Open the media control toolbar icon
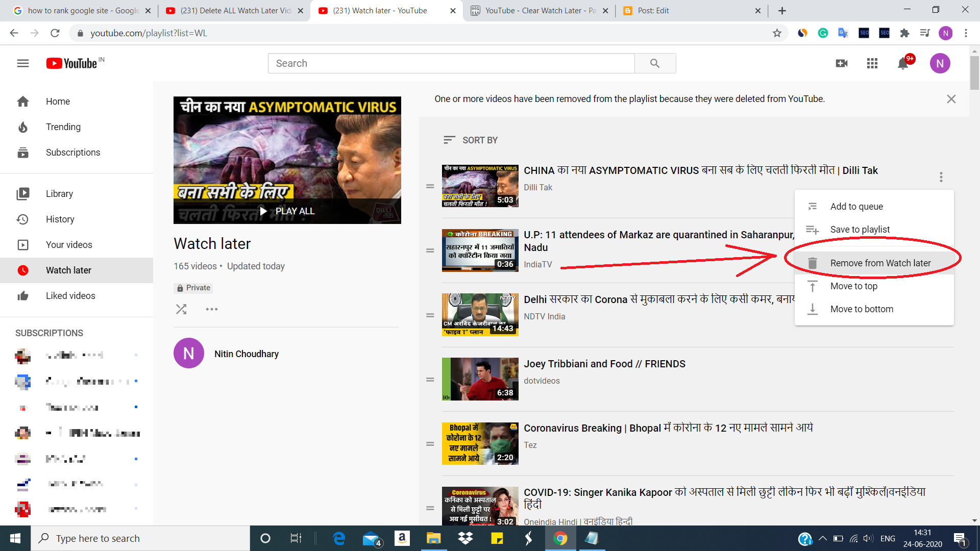 pos(925,33)
